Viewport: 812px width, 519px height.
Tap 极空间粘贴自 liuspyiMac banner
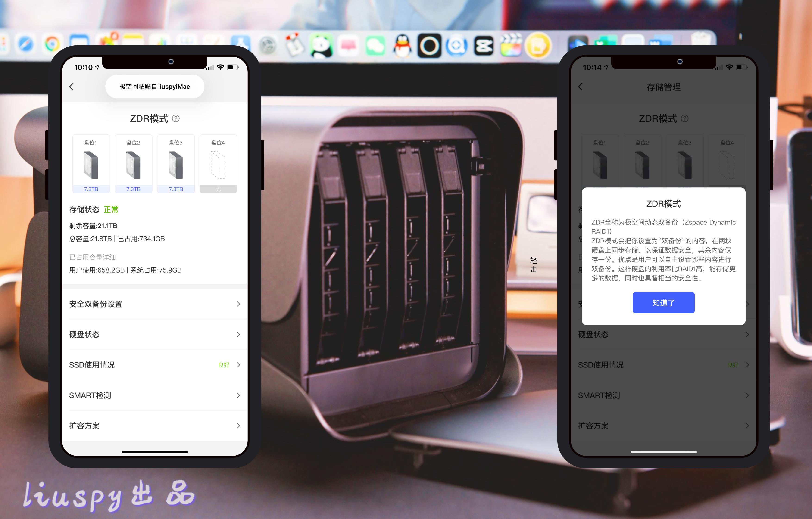154,87
